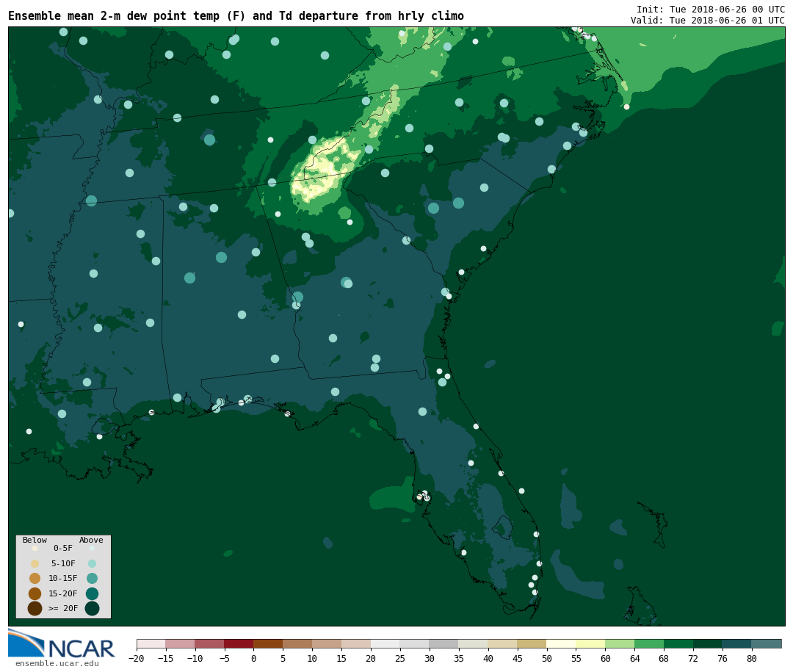Screen dimensions: 793x672
Task: Open the ensemble.ucar.edu link text
Action: (57, 663)
